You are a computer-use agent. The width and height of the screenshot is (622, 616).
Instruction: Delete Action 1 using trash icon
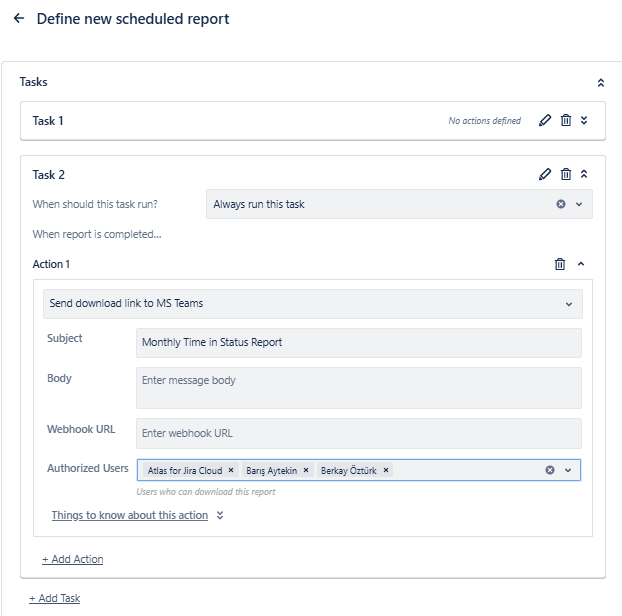click(560, 264)
